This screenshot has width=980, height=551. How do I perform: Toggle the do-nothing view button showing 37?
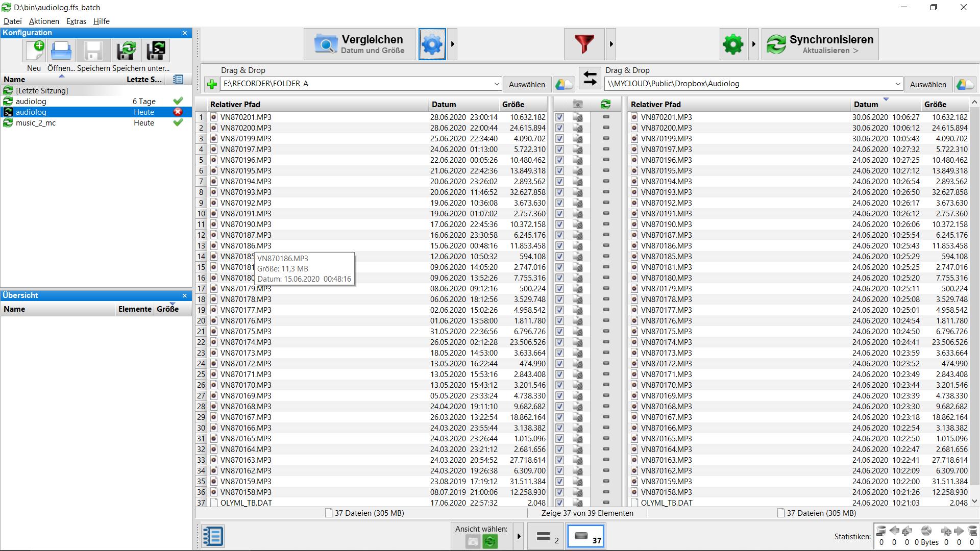click(x=586, y=536)
